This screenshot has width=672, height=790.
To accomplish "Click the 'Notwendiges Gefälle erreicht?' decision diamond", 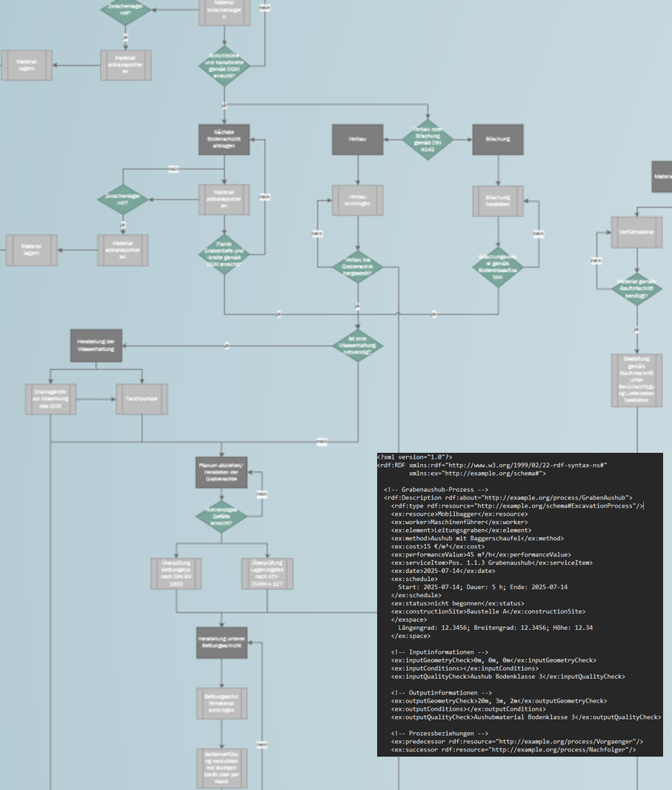I will coord(222,518).
